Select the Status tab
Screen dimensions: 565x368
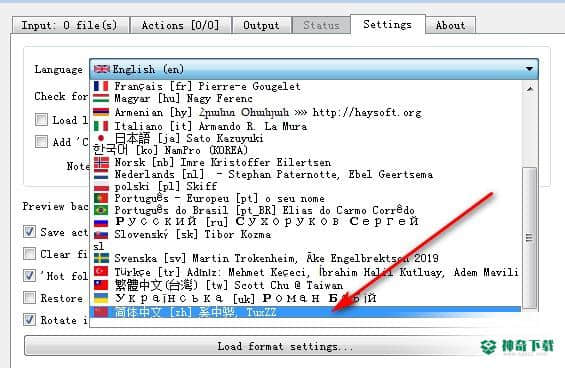coord(321,25)
